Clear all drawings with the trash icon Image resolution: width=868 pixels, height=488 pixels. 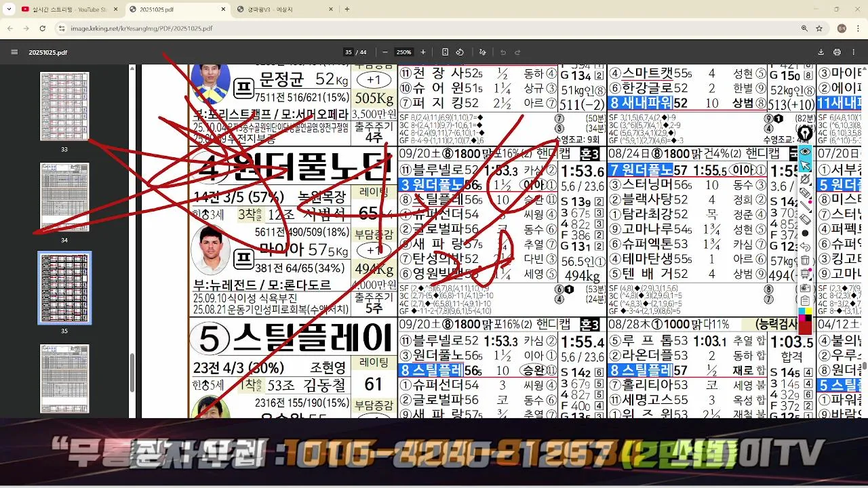[805, 260]
